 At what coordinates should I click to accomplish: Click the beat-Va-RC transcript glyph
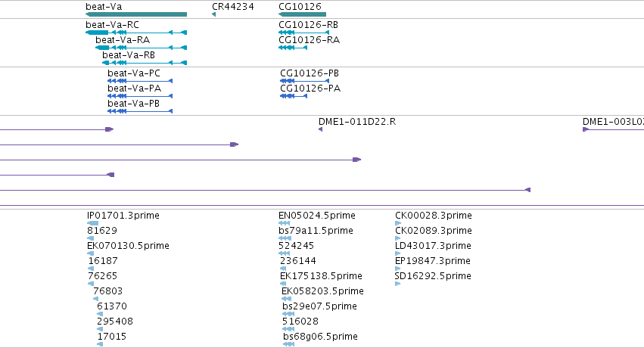[x=136, y=33]
